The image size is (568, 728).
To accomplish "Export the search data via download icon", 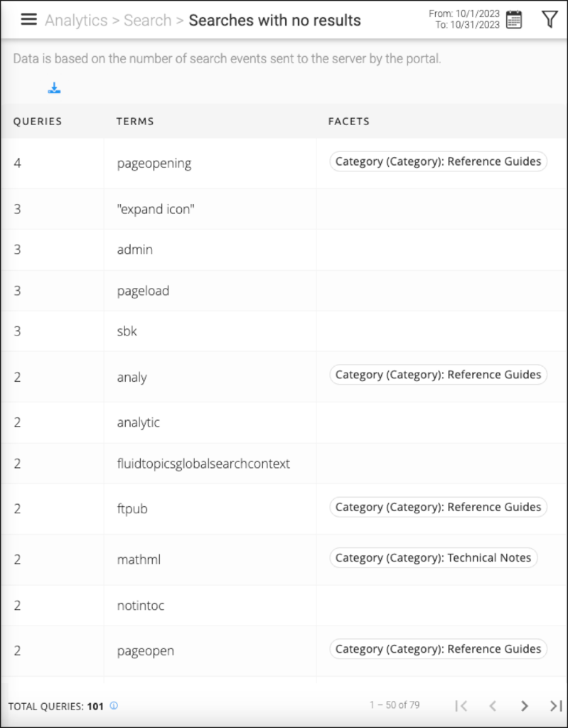I will tap(54, 87).
